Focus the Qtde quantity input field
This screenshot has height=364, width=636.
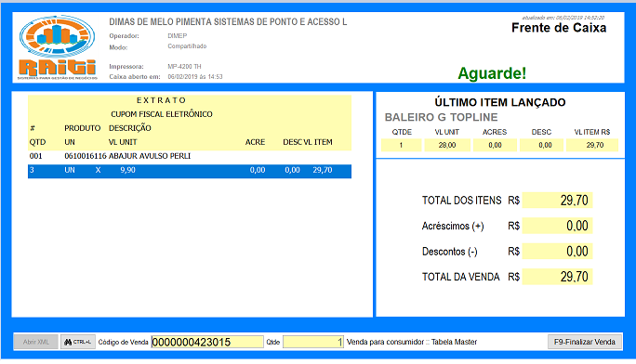coord(313,342)
